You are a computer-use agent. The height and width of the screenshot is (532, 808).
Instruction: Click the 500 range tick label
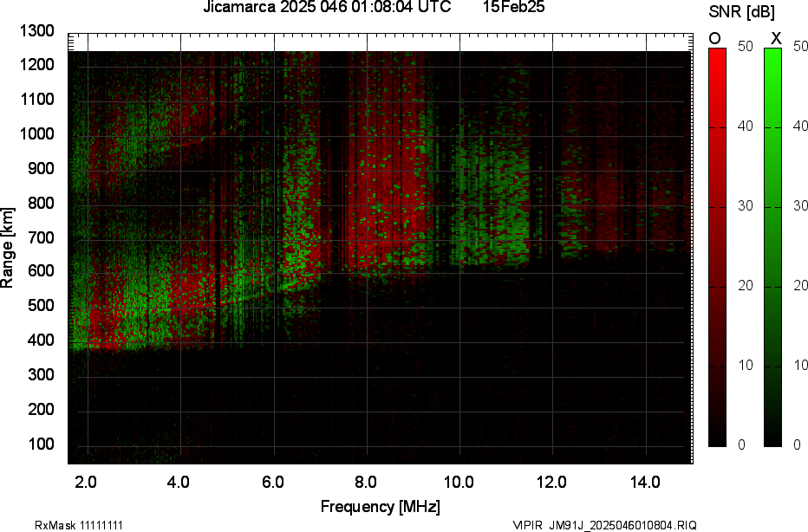tap(41, 305)
